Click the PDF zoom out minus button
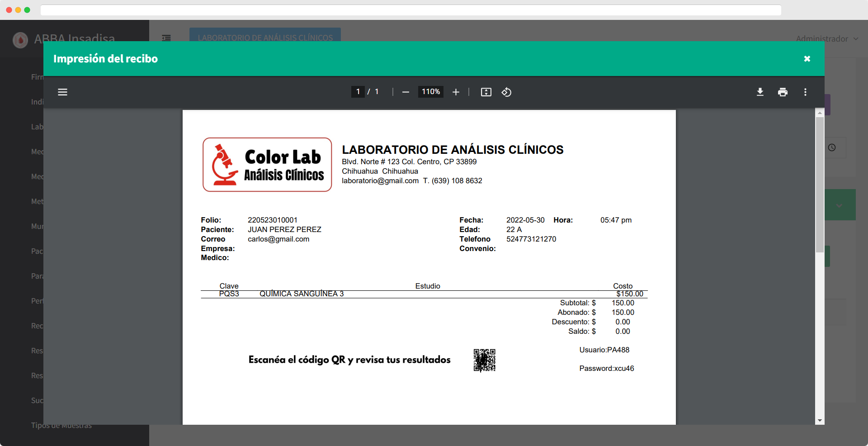The height and width of the screenshot is (446, 868). coord(406,92)
